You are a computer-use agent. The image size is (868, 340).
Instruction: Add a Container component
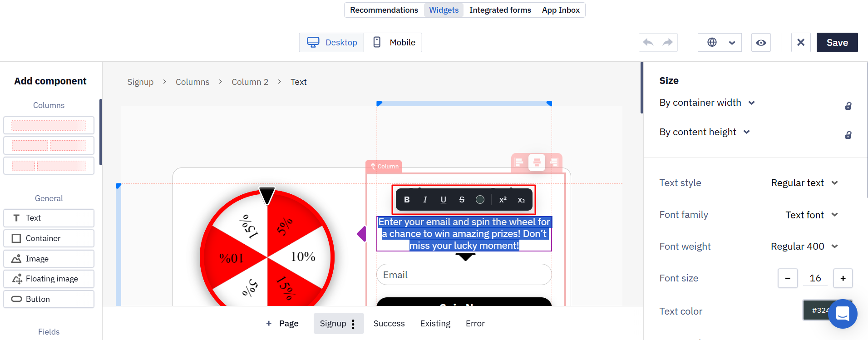49,238
